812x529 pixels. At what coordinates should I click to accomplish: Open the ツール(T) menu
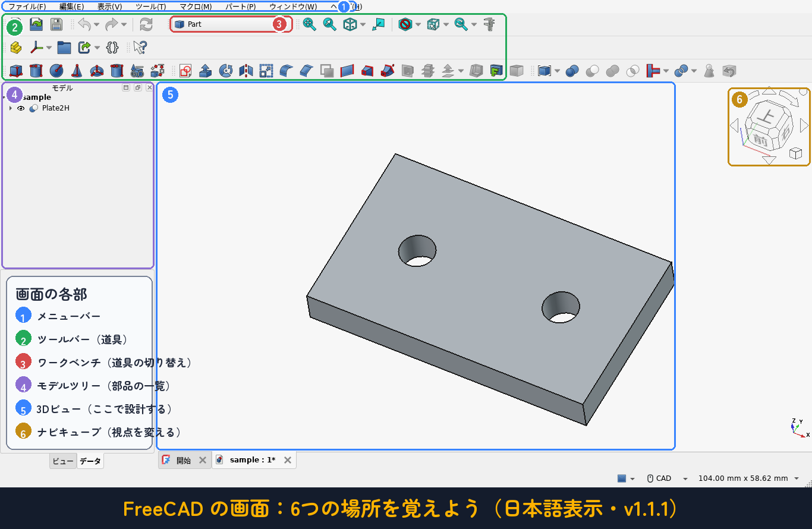coord(151,7)
